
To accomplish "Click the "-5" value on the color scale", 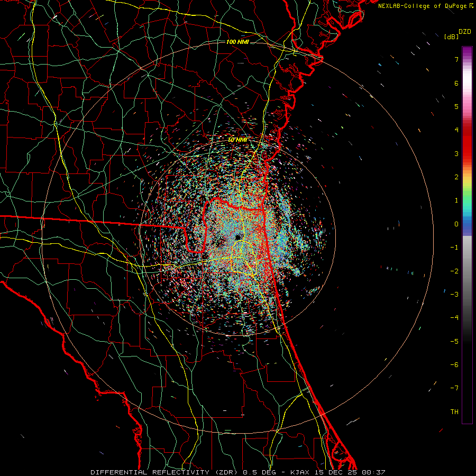I will pos(454,342).
